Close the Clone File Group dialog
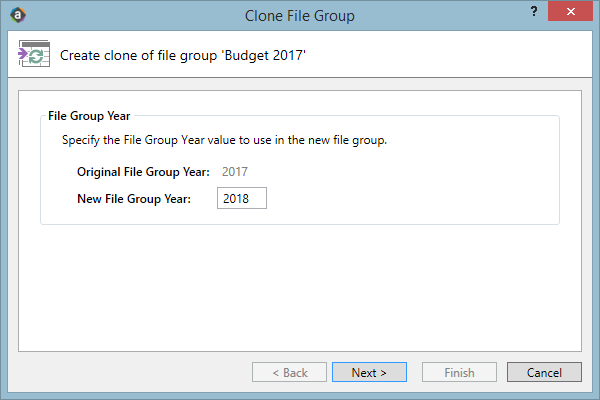This screenshot has width=600, height=400. [571, 11]
